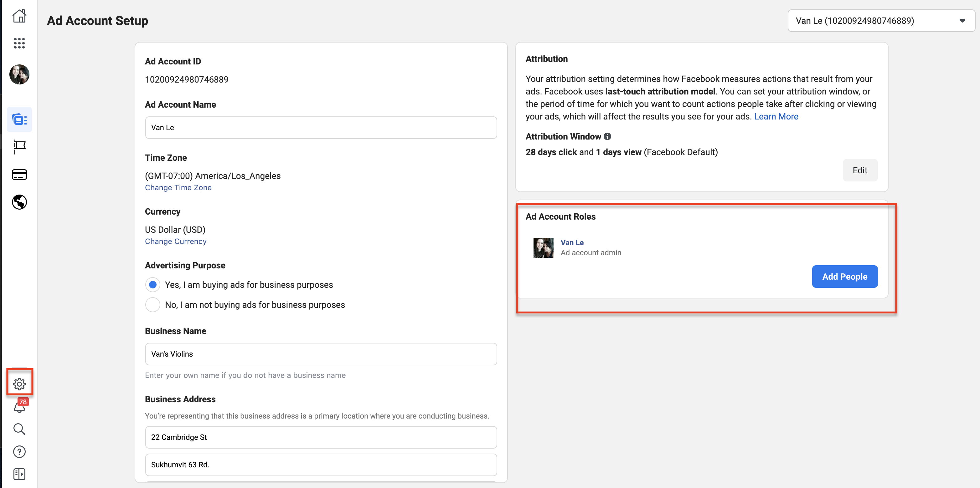980x488 pixels.
Task: Open the Settings gear icon
Action: [x=19, y=384]
